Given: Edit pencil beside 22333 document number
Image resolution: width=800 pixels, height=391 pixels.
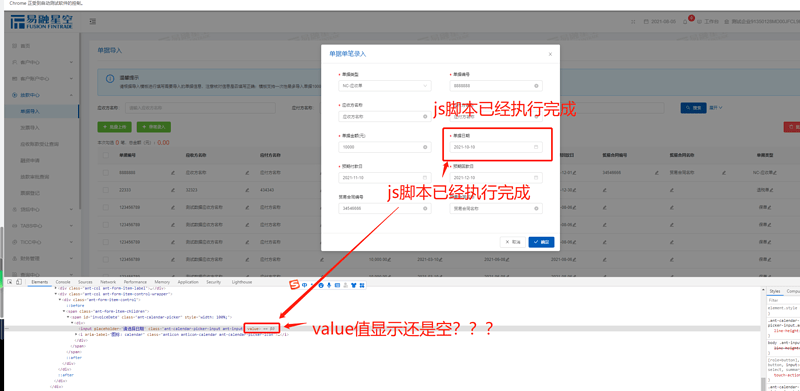Looking at the screenshot, I should (x=173, y=190).
